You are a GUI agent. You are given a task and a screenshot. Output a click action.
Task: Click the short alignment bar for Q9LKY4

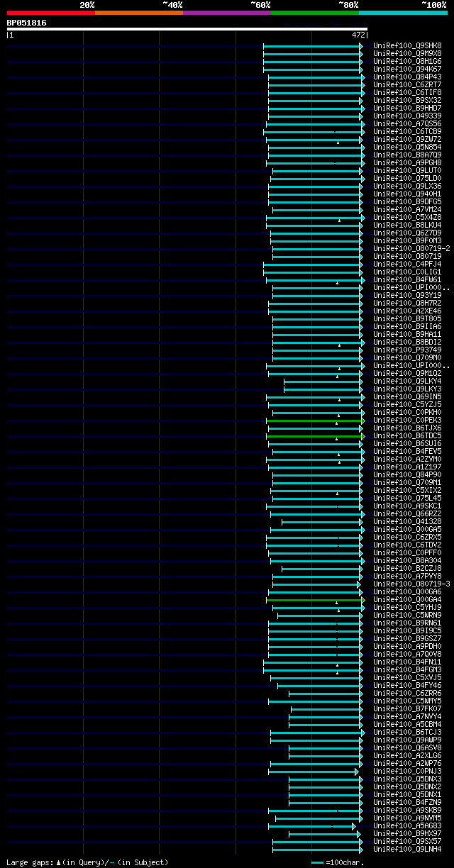(323, 381)
